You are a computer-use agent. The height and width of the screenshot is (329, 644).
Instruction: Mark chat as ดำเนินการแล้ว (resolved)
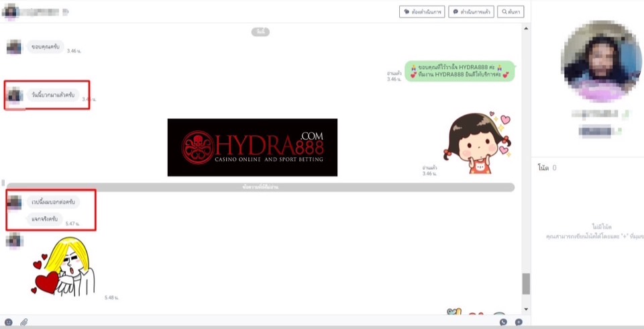[x=471, y=11]
